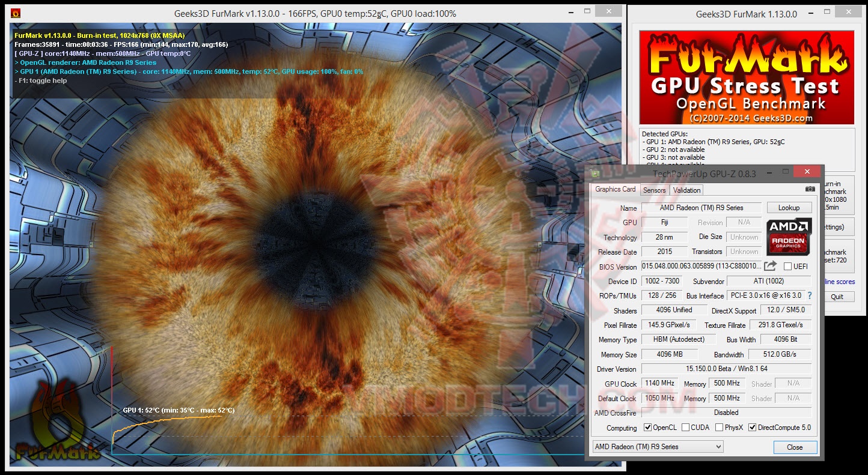This screenshot has height=475, width=868.
Task: Open the Bus Interface question mark help
Action: click(x=810, y=295)
